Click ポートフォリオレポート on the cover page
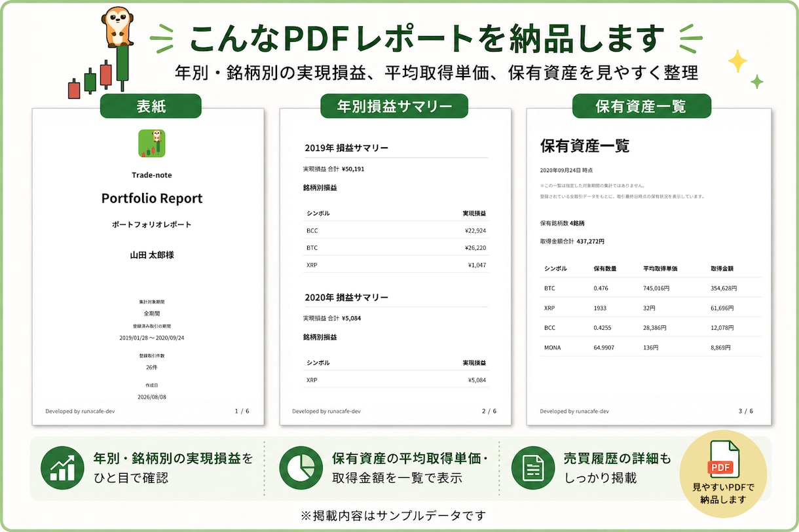799x532 pixels. tap(152, 224)
